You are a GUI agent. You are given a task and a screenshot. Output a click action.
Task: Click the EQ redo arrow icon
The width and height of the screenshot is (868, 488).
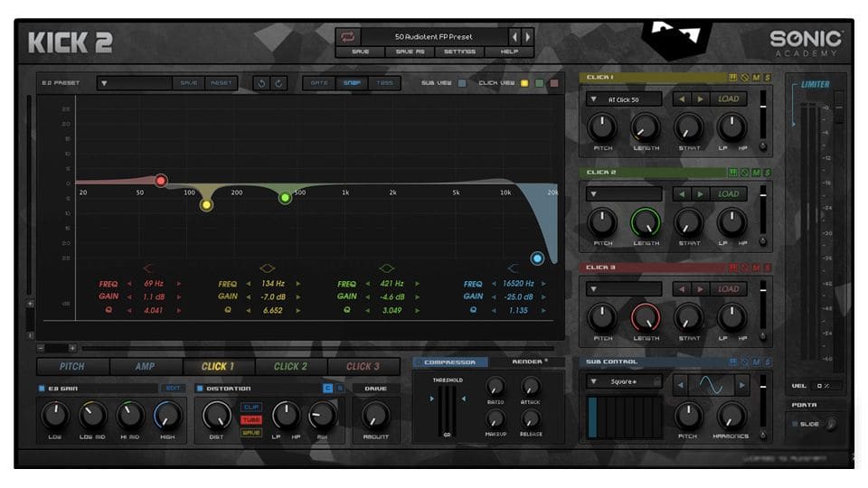(x=279, y=83)
